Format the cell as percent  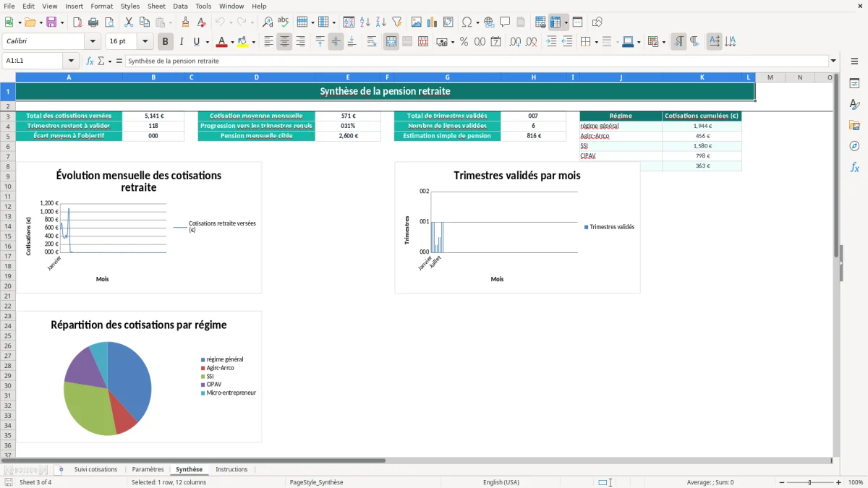point(464,42)
